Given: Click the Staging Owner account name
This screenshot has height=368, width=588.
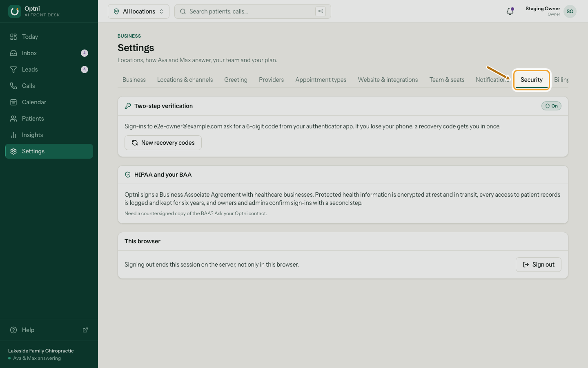Looking at the screenshot, I should [543, 9].
